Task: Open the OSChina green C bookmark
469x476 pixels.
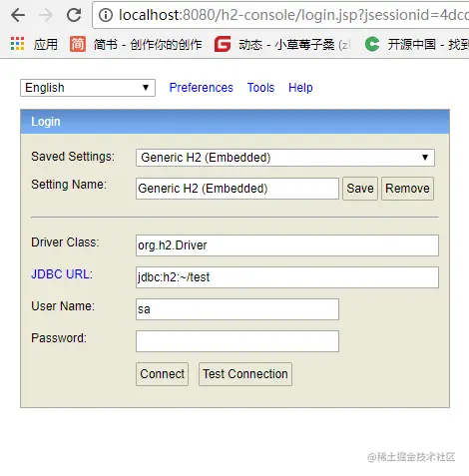Action: click(372, 44)
